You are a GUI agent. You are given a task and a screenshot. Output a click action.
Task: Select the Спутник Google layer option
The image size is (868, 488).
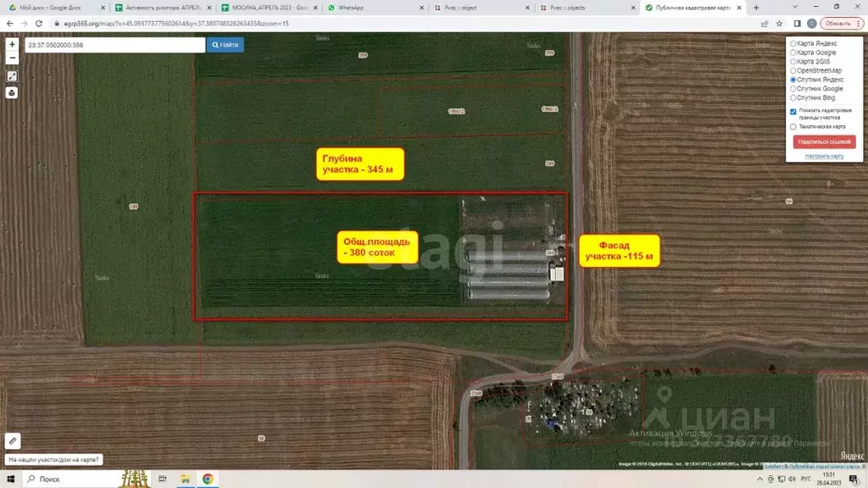point(793,88)
